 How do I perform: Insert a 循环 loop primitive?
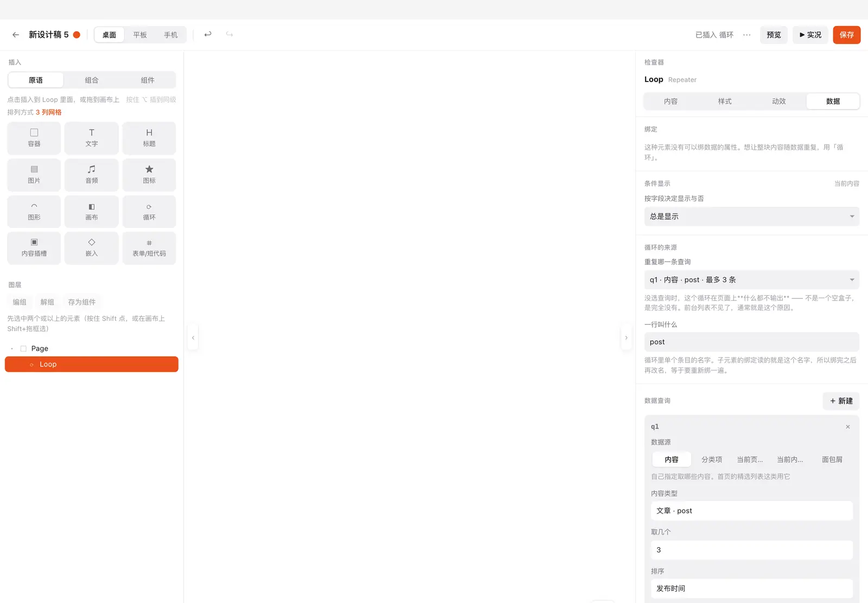tap(149, 212)
